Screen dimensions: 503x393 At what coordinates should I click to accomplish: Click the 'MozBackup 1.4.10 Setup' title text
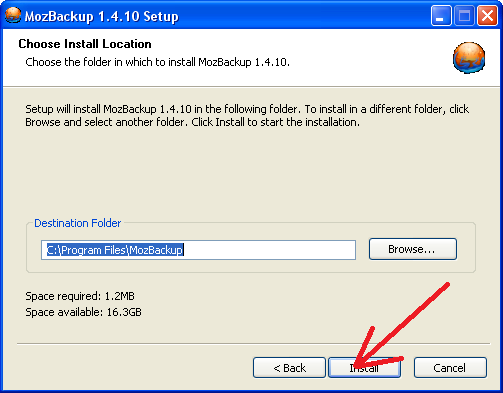pos(102,16)
